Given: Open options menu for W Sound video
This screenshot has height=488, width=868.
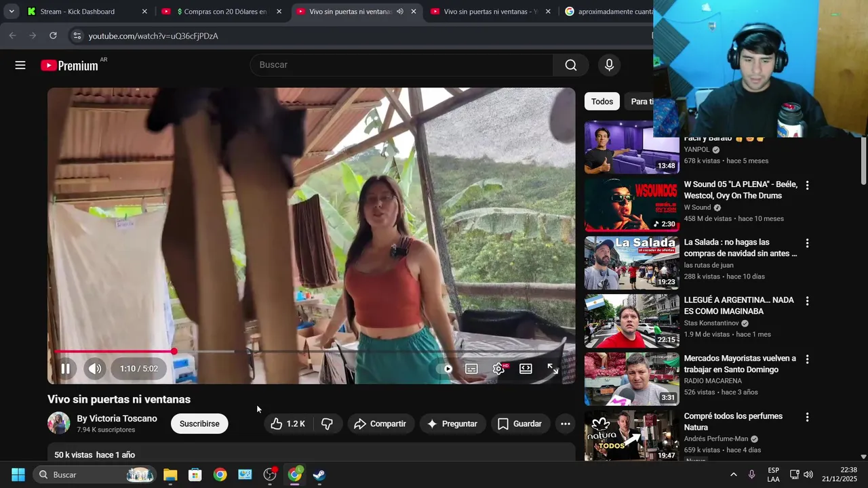Looking at the screenshot, I should [807, 185].
